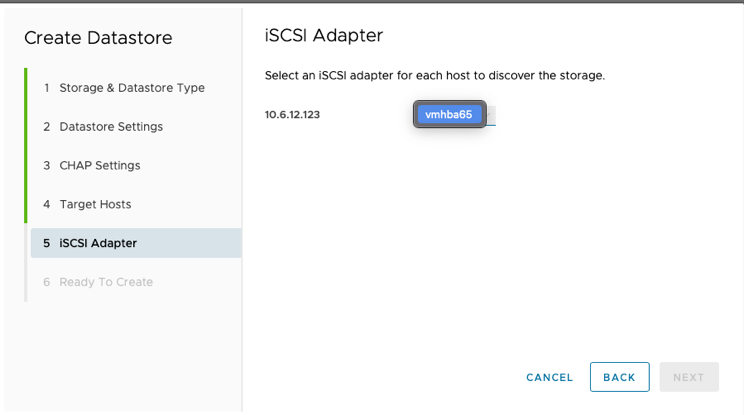Click step number 6 in wizard list
The height and width of the screenshot is (415, 744).
point(46,282)
